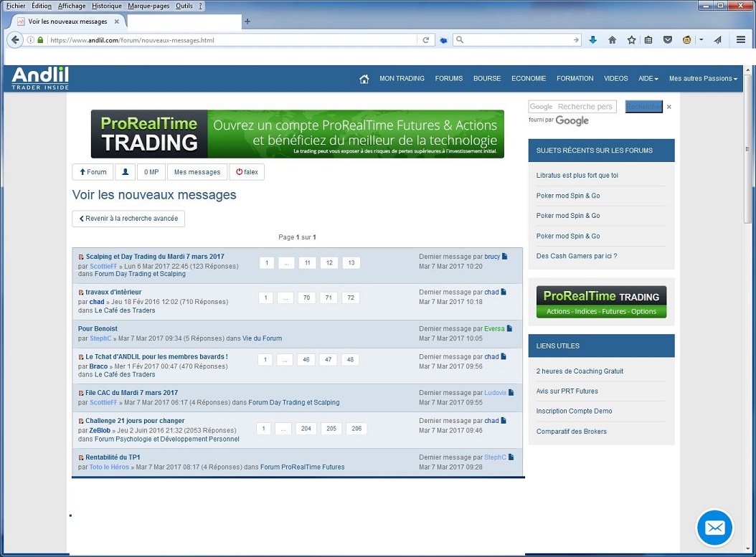Click the Google custom search field

point(572,107)
